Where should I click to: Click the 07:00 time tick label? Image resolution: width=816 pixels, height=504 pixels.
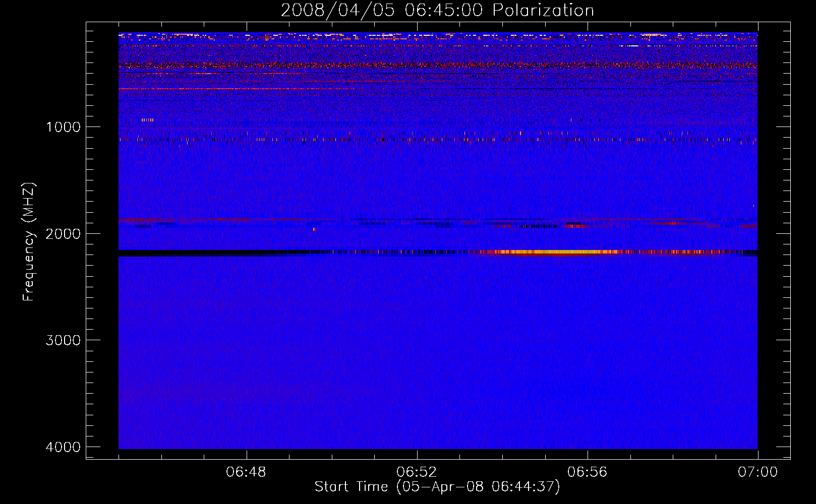tap(757, 472)
